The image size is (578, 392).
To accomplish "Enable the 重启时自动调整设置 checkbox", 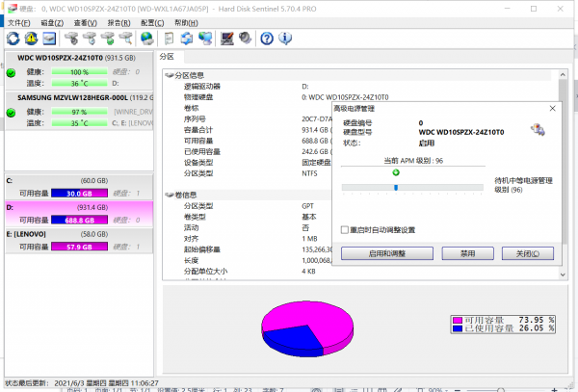I will (x=346, y=229).
